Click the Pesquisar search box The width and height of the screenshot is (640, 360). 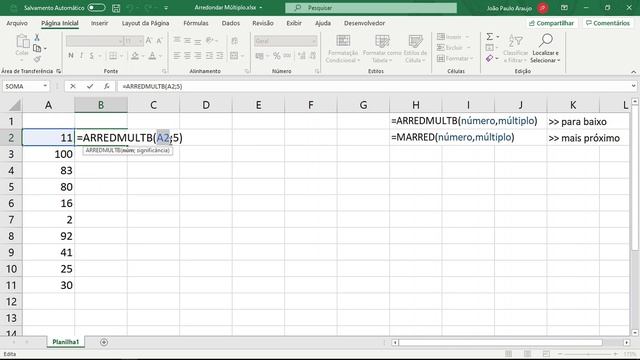371,8
